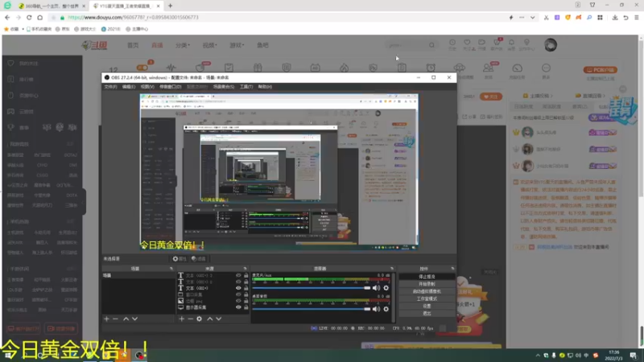Open the browser hamburger menu icon
Viewport: 644px width, 362px height.
pyautogui.click(x=637, y=18)
